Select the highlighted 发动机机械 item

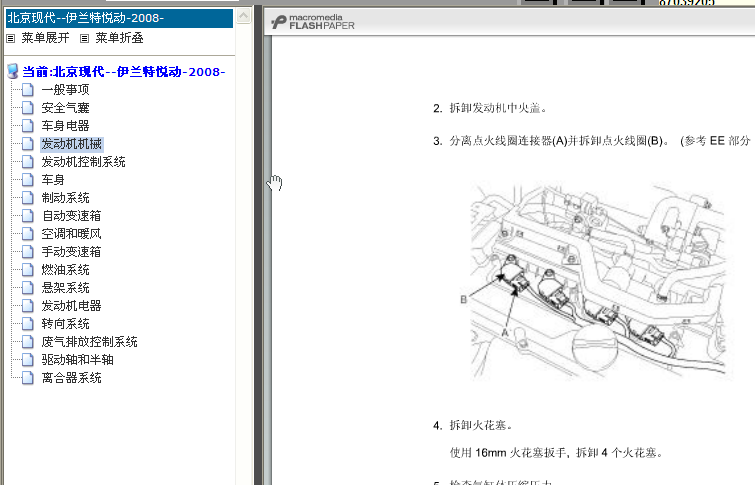pos(71,144)
